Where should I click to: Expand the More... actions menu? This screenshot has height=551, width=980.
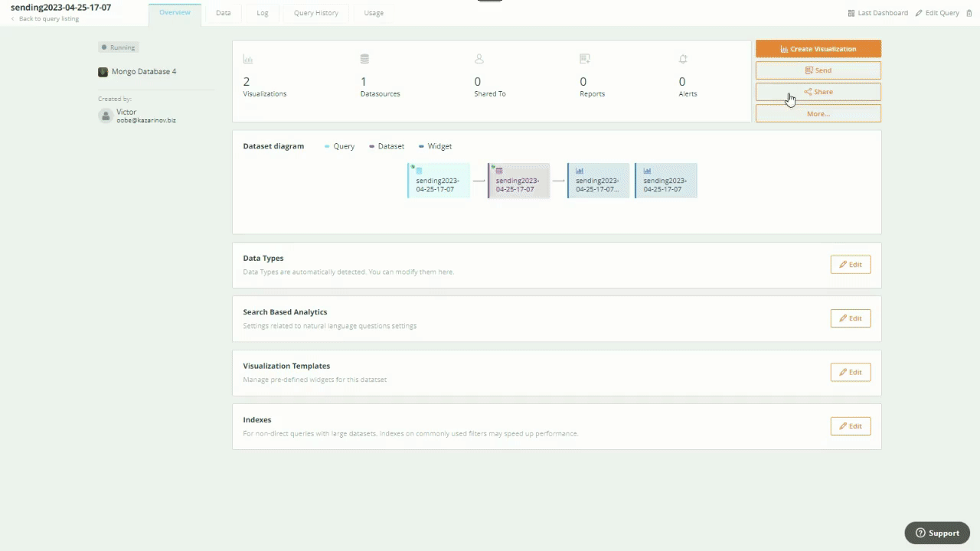(x=818, y=113)
